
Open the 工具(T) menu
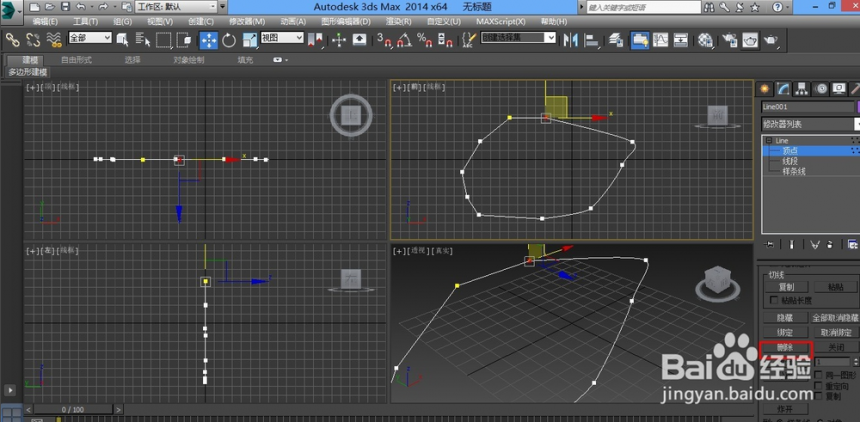pyautogui.click(x=86, y=21)
